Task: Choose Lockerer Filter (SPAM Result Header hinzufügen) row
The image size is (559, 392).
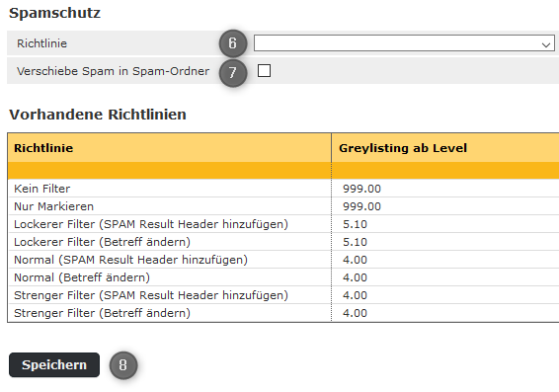Action: click(x=283, y=224)
